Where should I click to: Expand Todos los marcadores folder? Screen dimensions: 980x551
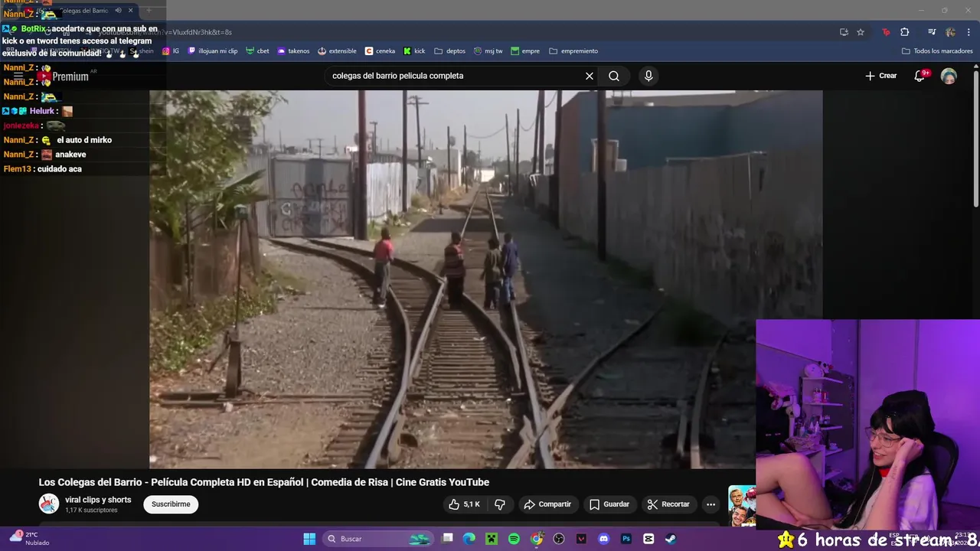[x=937, y=51]
